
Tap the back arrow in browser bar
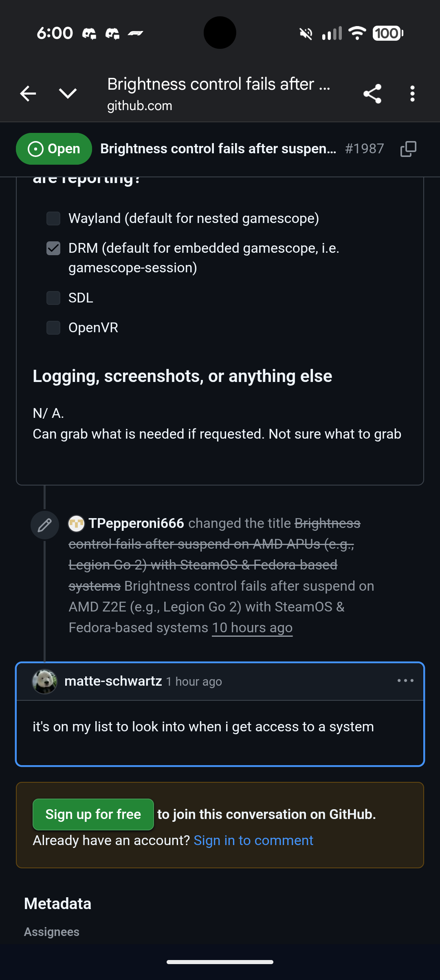[x=28, y=94]
